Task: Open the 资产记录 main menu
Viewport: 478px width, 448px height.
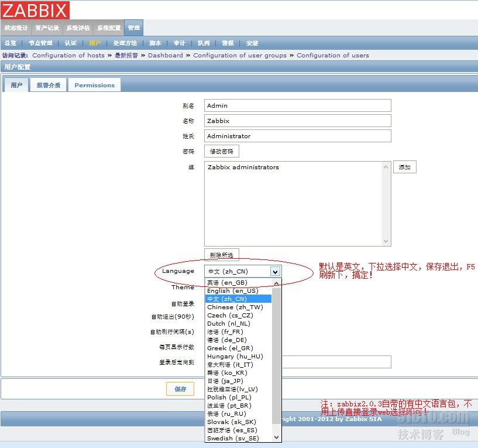Action: tap(47, 28)
